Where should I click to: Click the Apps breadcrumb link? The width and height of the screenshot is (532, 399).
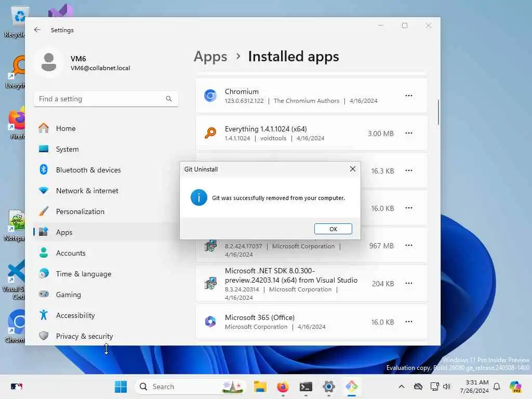coord(210,57)
